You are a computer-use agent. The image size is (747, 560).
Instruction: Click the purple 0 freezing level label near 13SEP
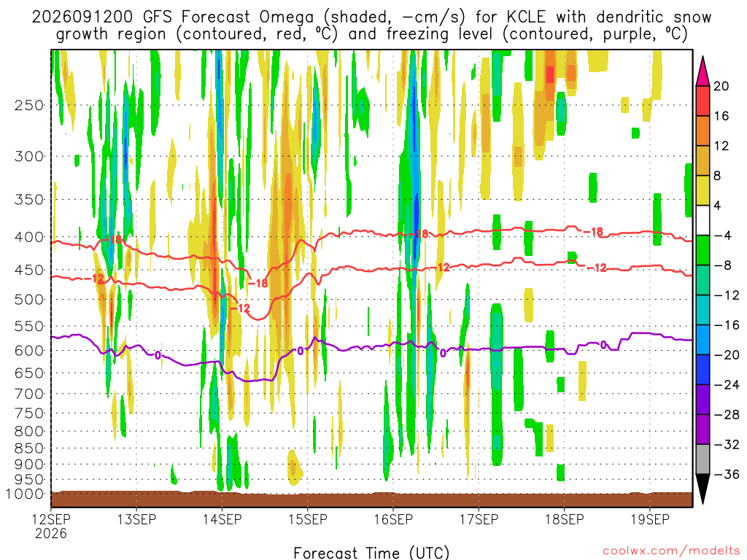[158, 355]
